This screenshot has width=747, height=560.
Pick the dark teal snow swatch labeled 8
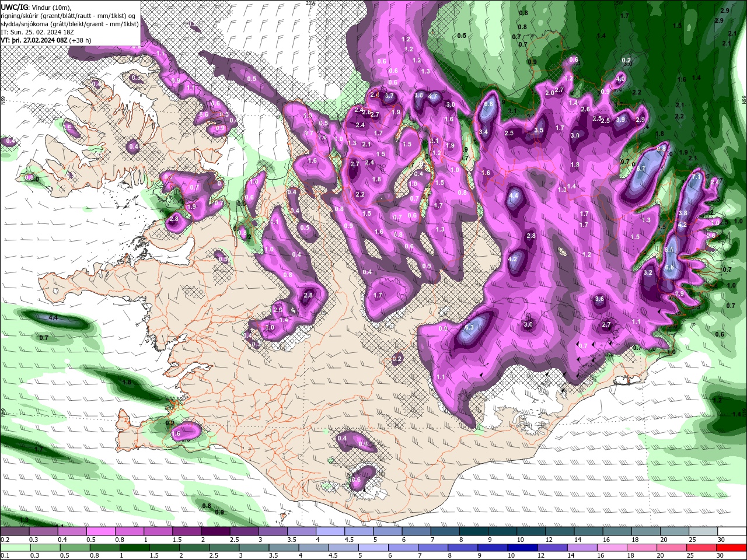coord(473,531)
